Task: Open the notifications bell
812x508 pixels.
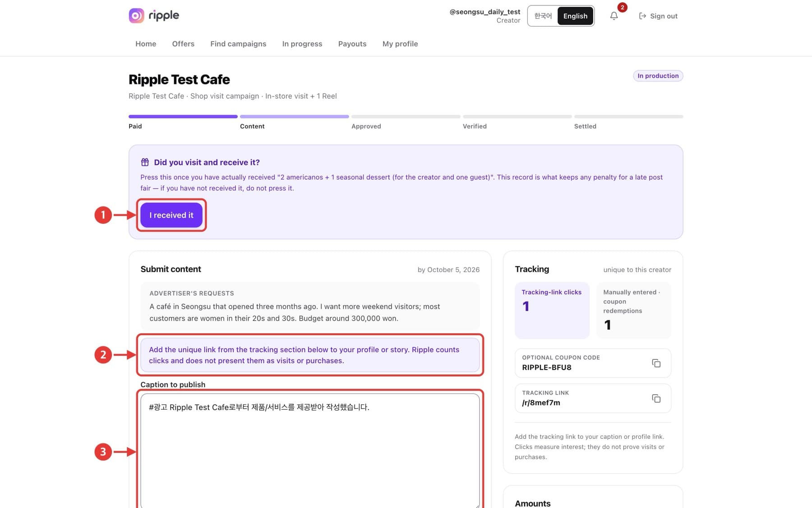Action: 614,16
